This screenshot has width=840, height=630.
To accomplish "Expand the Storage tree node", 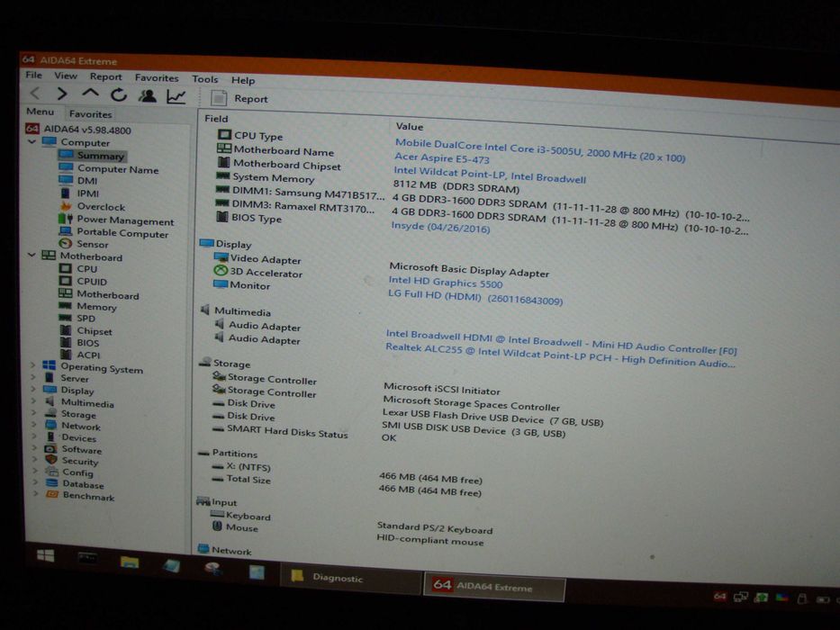I will pyautogui.click(x=33, y=412).
